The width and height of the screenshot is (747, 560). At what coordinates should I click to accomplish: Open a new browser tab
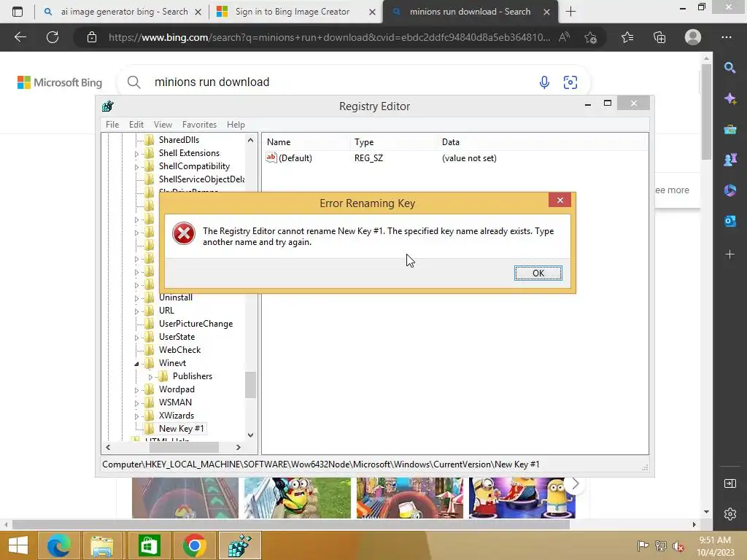tap(570, 12)
